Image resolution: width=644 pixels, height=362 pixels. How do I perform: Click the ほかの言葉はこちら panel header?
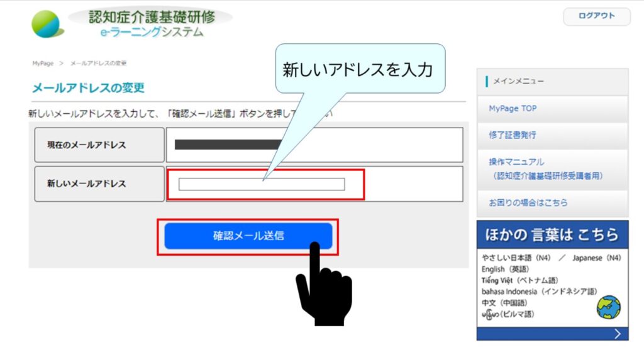552,233
